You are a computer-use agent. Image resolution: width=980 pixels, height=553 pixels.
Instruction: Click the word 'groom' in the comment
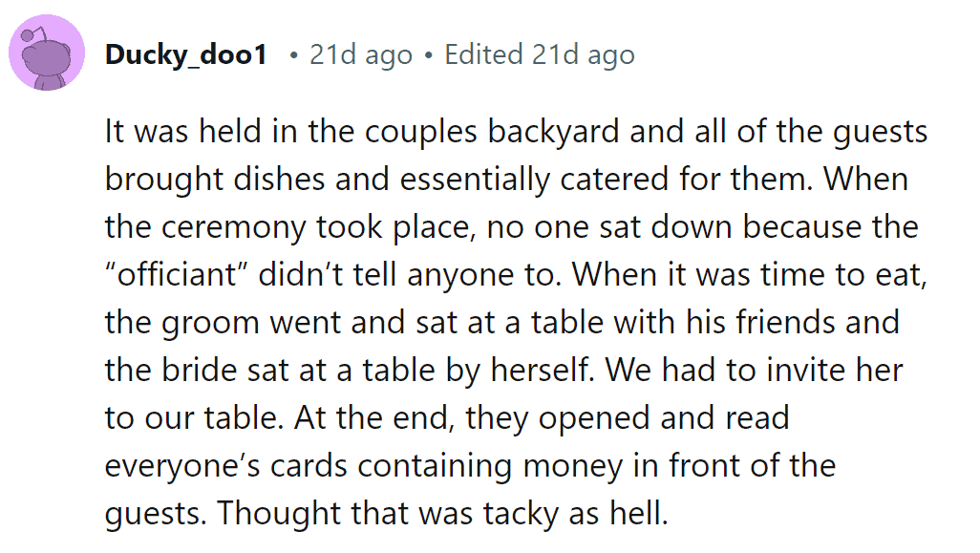click(x=211, y=324)
